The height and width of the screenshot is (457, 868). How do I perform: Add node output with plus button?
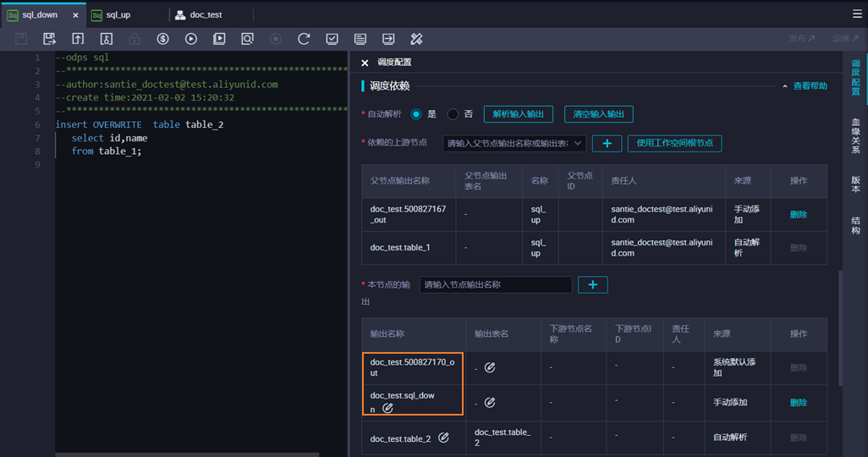coord(593,284)
